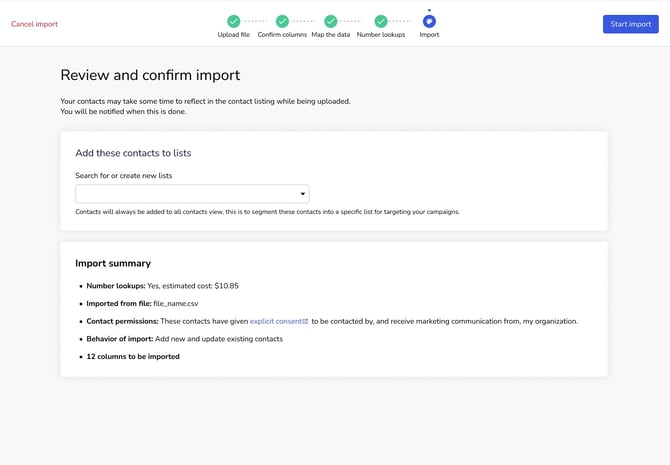Click the file_name.csv file name

click(x=176, y=303)
